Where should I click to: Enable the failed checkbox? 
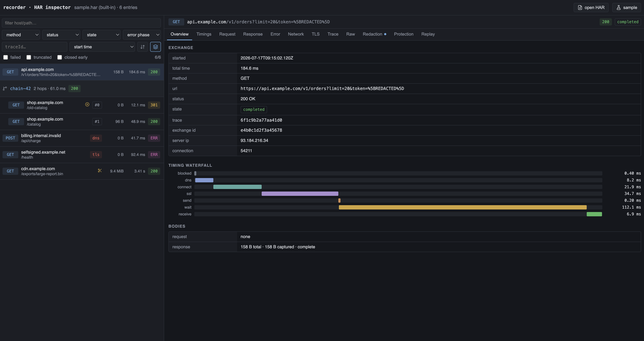coord(6,57)
